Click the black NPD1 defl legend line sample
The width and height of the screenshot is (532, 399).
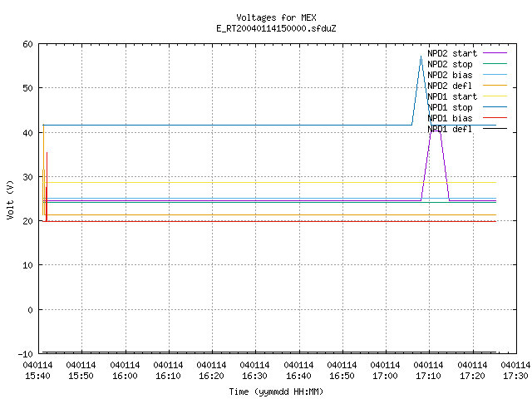click(495, 129)
